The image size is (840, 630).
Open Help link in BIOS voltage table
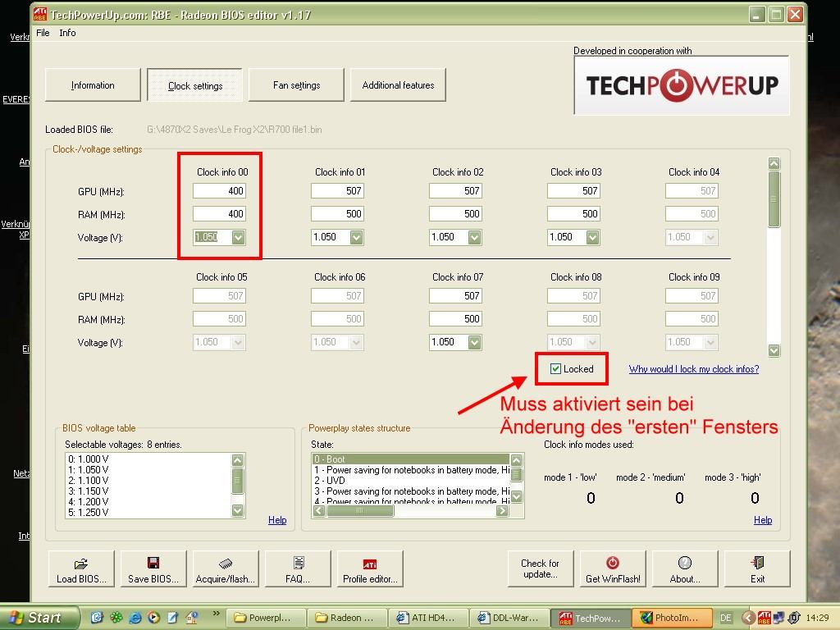pyautogui.click(x=277, y=520)
